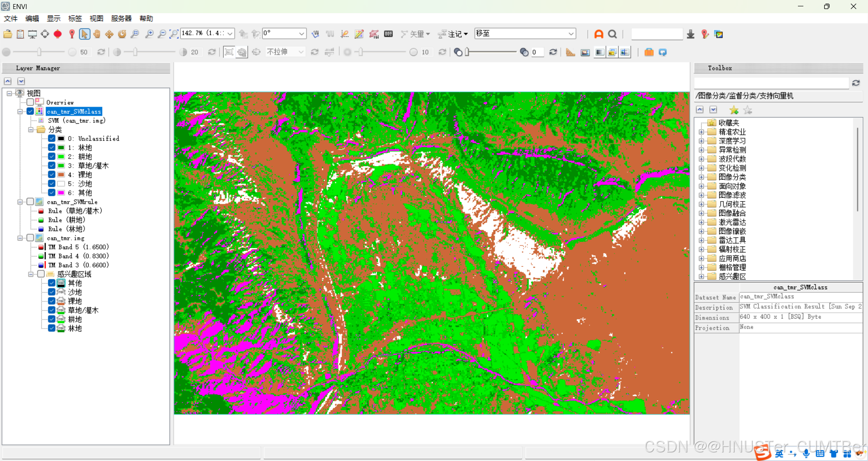Open the 帮助 menu
This screenshot has height=461, width=868.
[x=146, y=19]
